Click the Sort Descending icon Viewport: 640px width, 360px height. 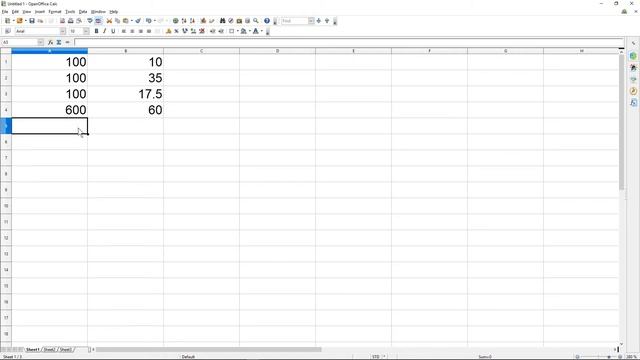[192, 21]
